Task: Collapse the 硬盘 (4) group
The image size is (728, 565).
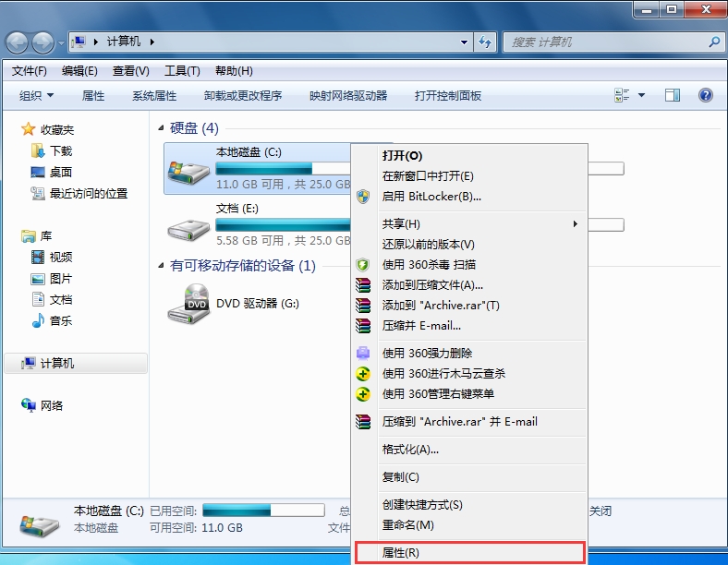Action: (x=162, y=128)
